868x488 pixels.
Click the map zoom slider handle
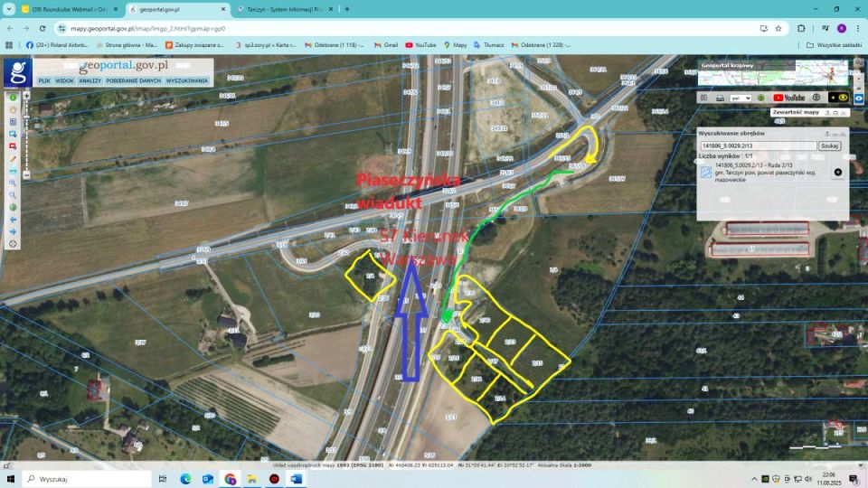pos(26,117)
